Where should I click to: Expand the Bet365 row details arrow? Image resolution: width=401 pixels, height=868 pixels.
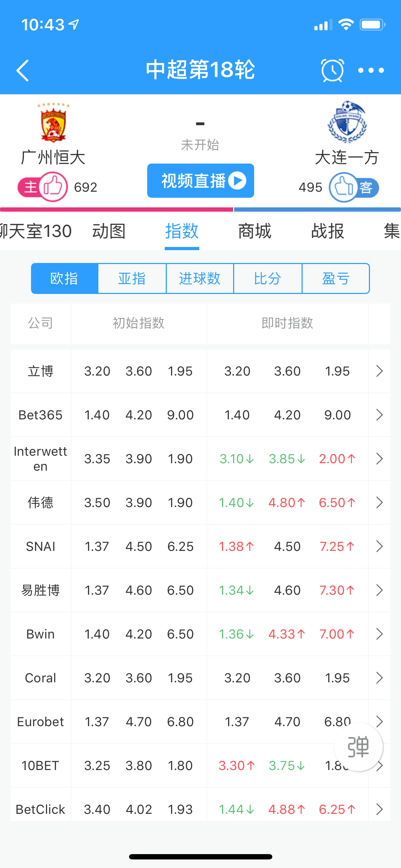[379, 415]
